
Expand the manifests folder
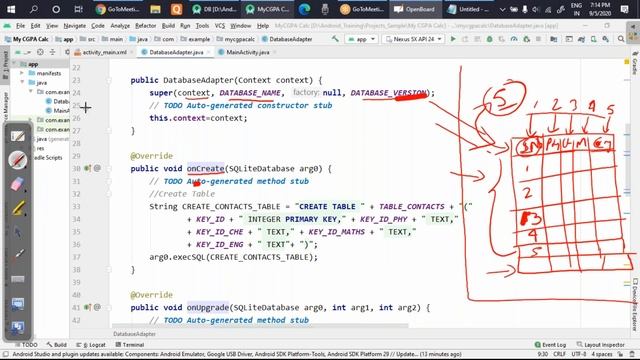click(22, 73)
